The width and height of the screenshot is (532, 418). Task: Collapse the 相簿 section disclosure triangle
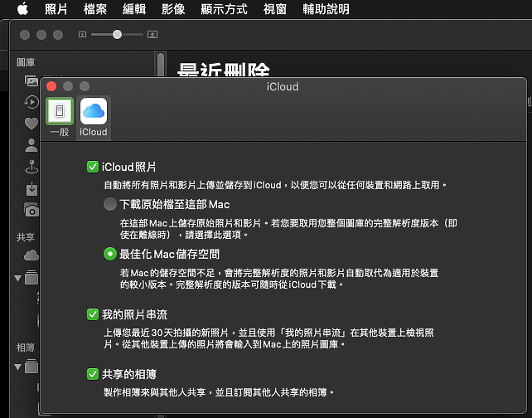[18, 367]
